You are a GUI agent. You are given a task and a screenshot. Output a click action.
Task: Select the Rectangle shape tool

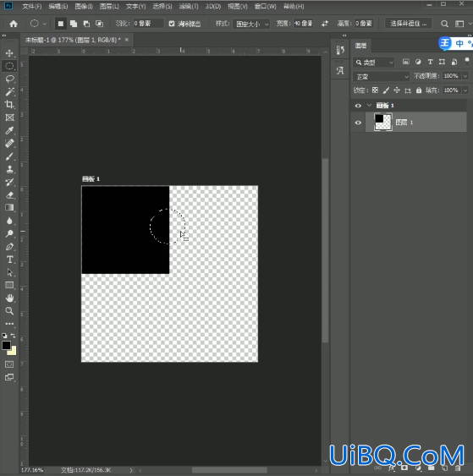[x=9, y=285]
